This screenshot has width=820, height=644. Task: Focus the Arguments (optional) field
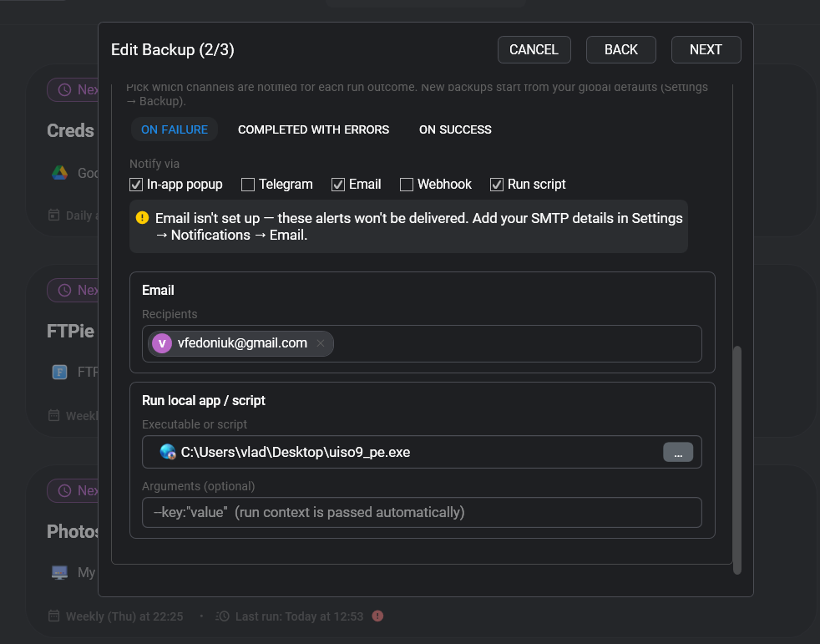[x=422, y=512]
